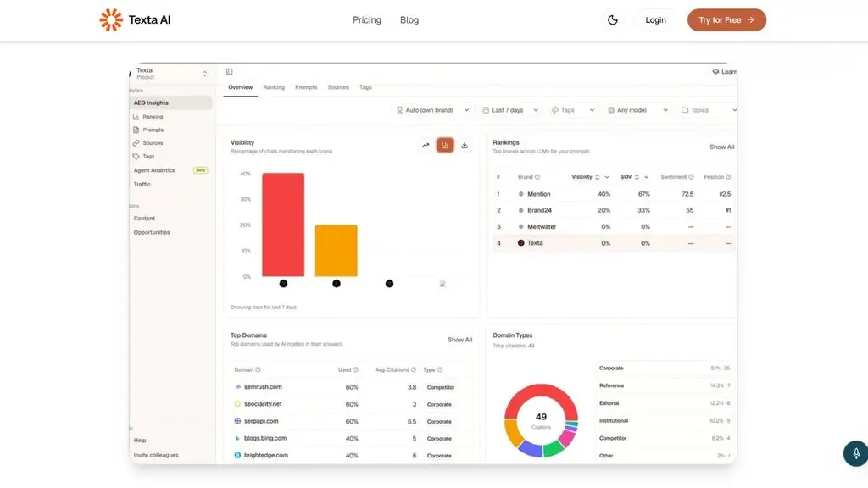This screenshot has height=488, width=868.
Task: Click the orange Brand24 bar
Action: pos(336,251)
